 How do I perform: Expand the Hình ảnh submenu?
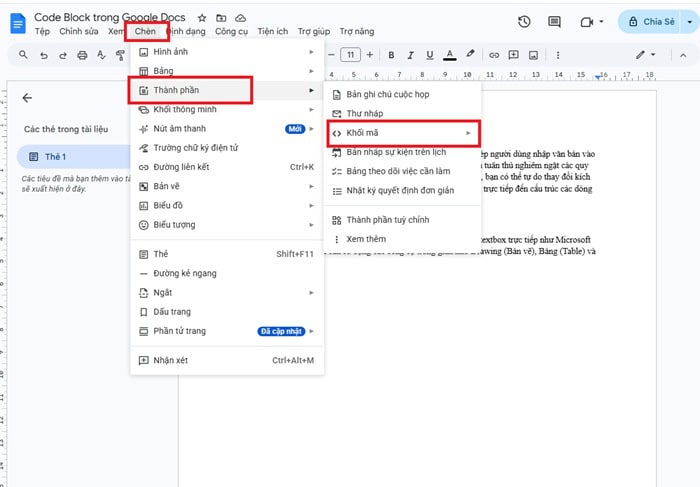click(227, 52)
